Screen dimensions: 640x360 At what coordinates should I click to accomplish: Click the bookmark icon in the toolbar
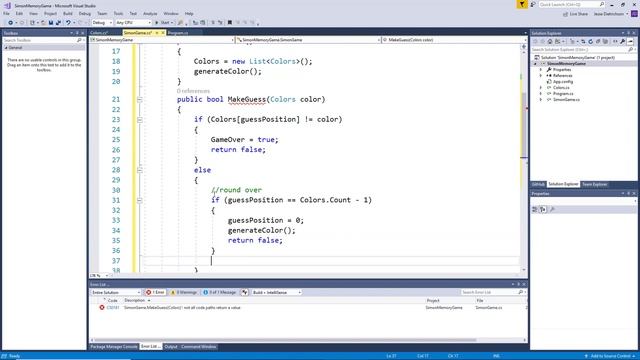[230, 23]
